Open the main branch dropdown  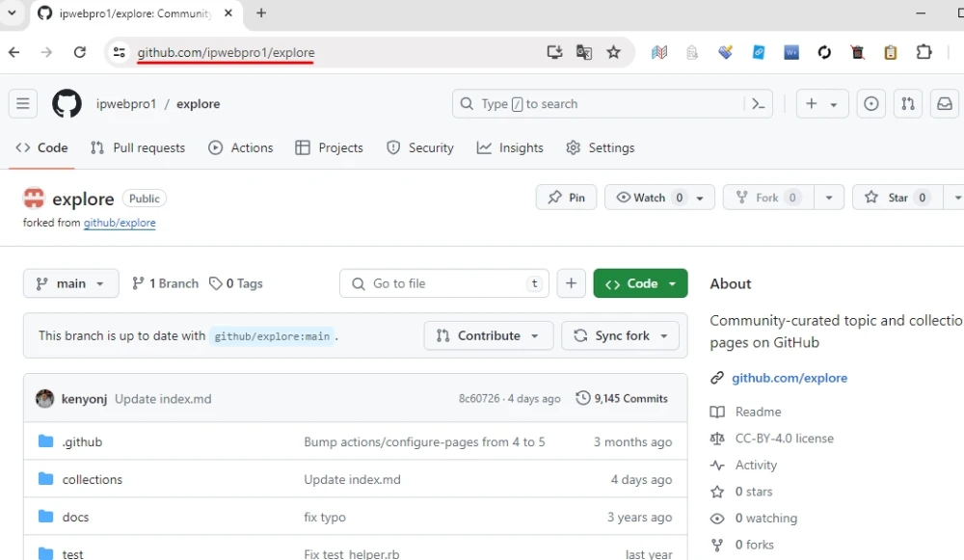click(x=70, y=283)
